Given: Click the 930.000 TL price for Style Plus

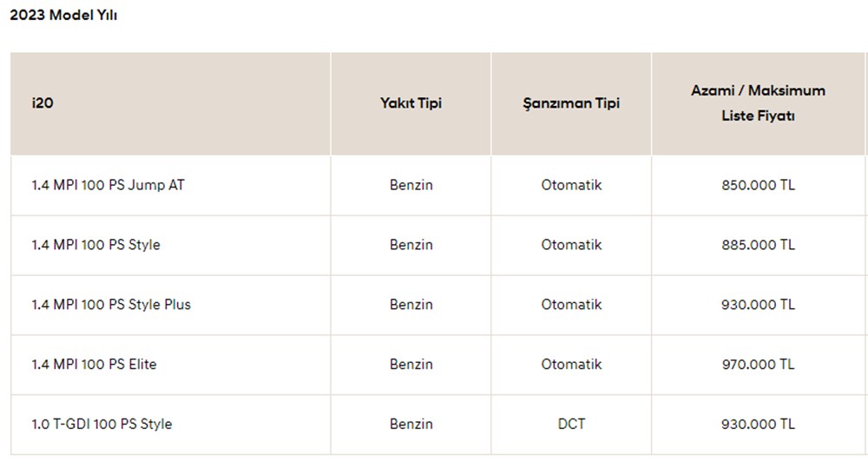Looking at the screenshot, I should pyautogui.click(x=758, y=305).
